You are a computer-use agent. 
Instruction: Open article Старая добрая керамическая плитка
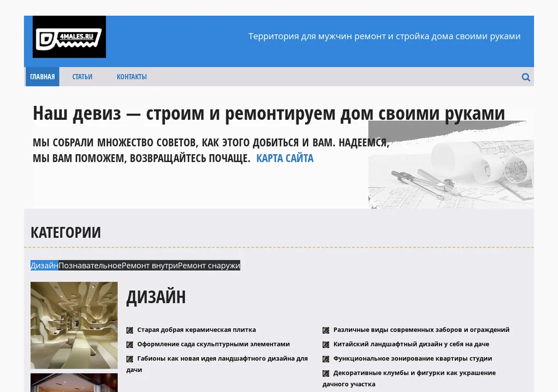(x=196, y=330)
